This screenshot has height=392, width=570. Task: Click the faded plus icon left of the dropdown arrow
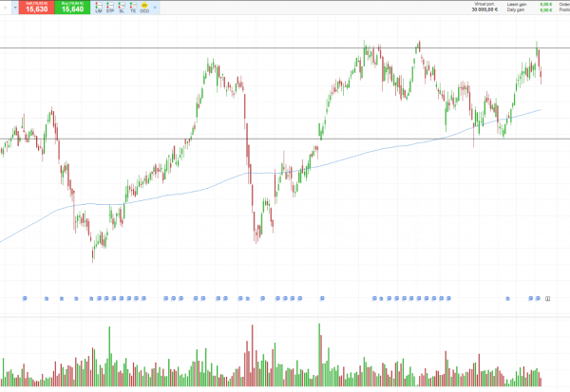[x=5, y=8]
